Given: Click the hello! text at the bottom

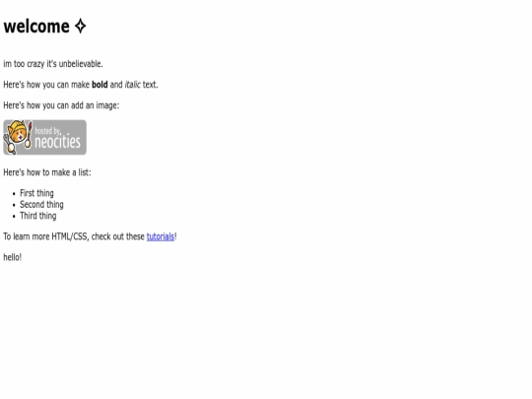Looking at the screenshot, I should click(x=13, y=257).
